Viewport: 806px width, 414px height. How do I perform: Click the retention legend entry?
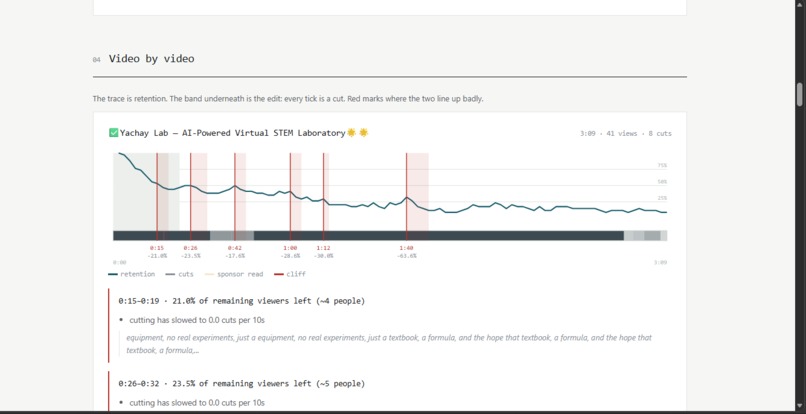132,274
